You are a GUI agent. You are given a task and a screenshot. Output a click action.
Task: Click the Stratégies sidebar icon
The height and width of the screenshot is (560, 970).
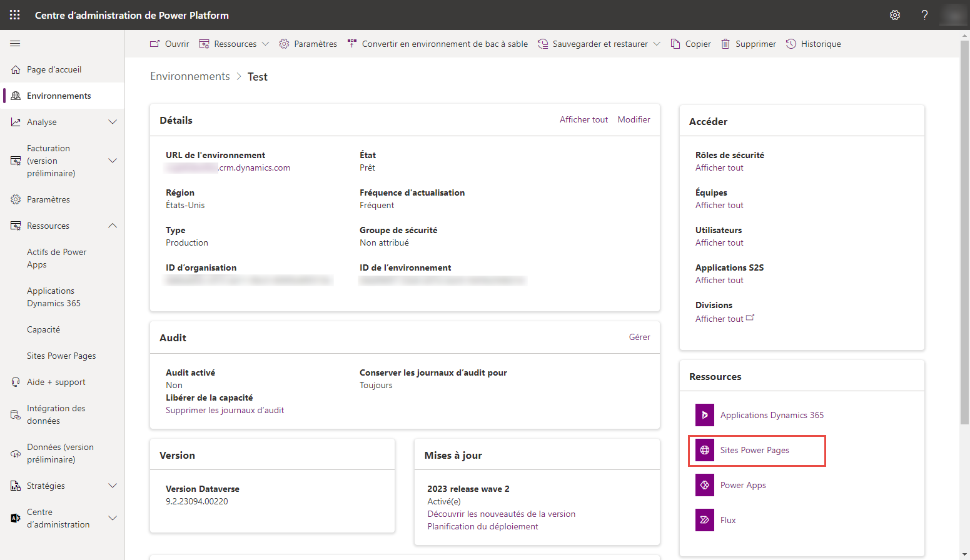tap(16, 486)
